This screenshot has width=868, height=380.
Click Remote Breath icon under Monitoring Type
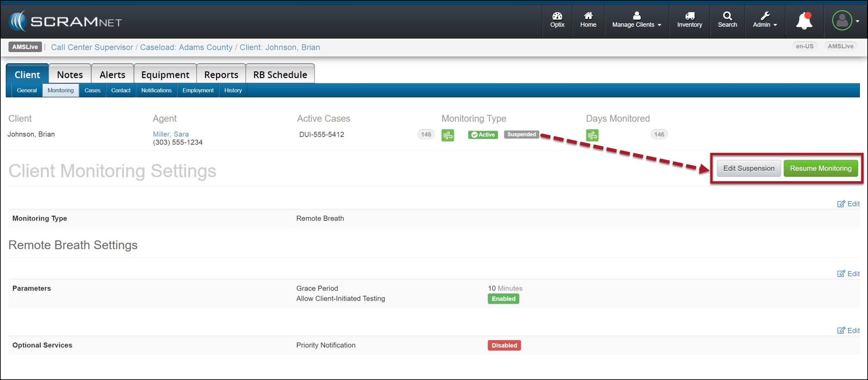tap(448, 135)
